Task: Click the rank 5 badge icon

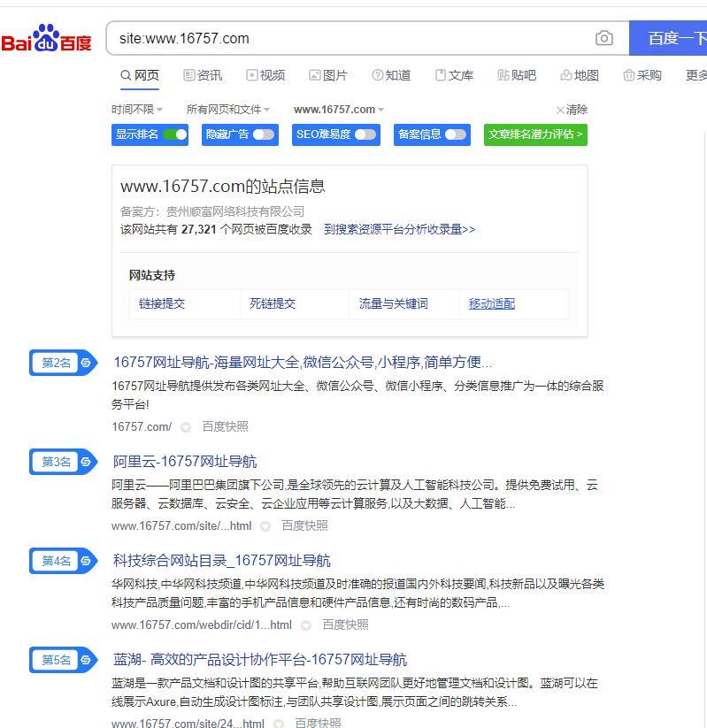Action: pyautogui.click(x=86, y=660)
